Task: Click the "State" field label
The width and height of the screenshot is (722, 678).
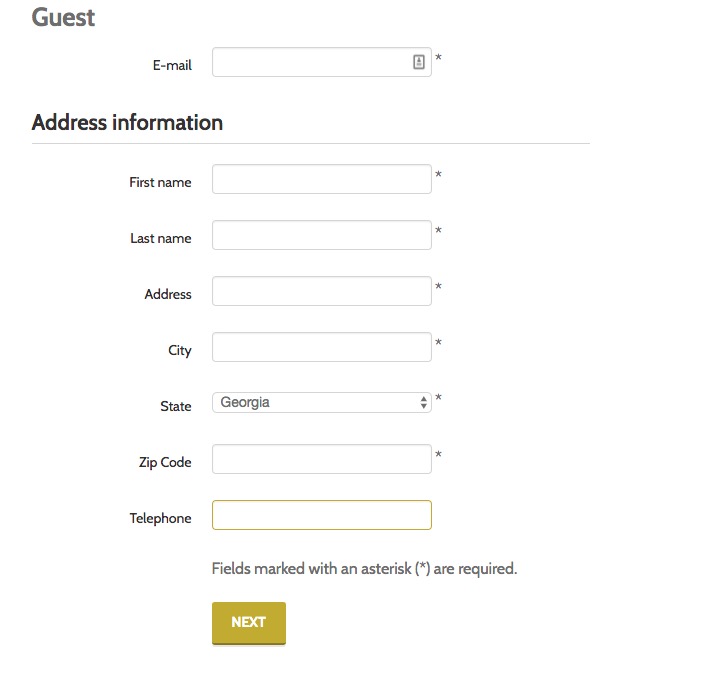Action: 176,407
